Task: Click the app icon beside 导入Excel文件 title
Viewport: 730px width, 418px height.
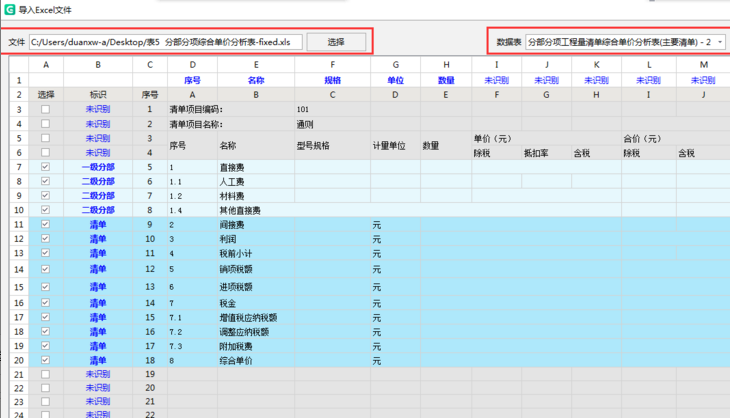Action: (x=9, y=9)
